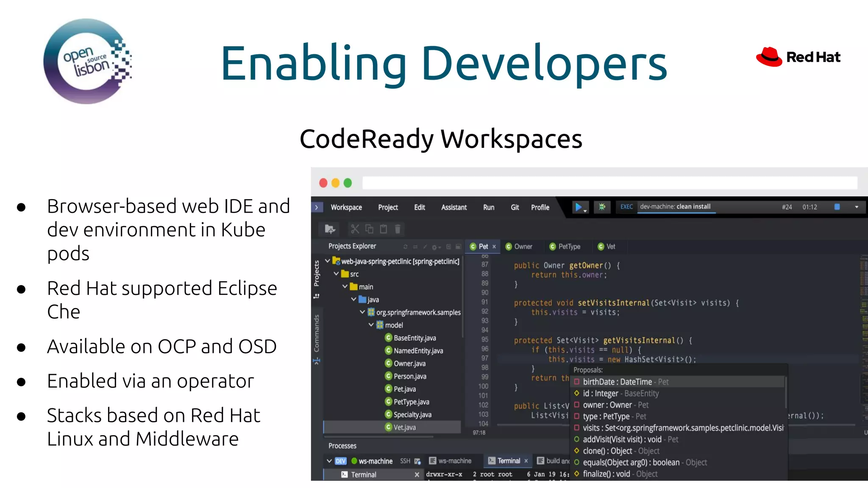This screenshot has width=868, height=488.
Task: Collapse the org.springframework.samples package
Action: [x=362, y=312]
